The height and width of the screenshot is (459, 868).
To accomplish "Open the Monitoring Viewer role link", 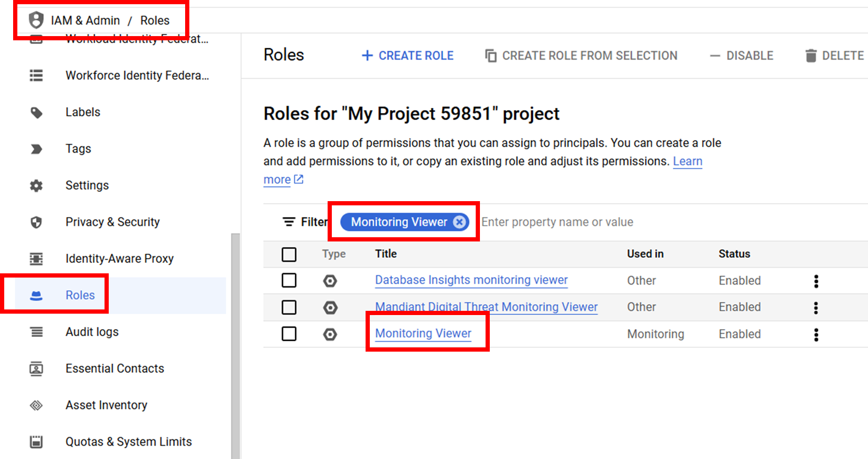I will 423,333.
